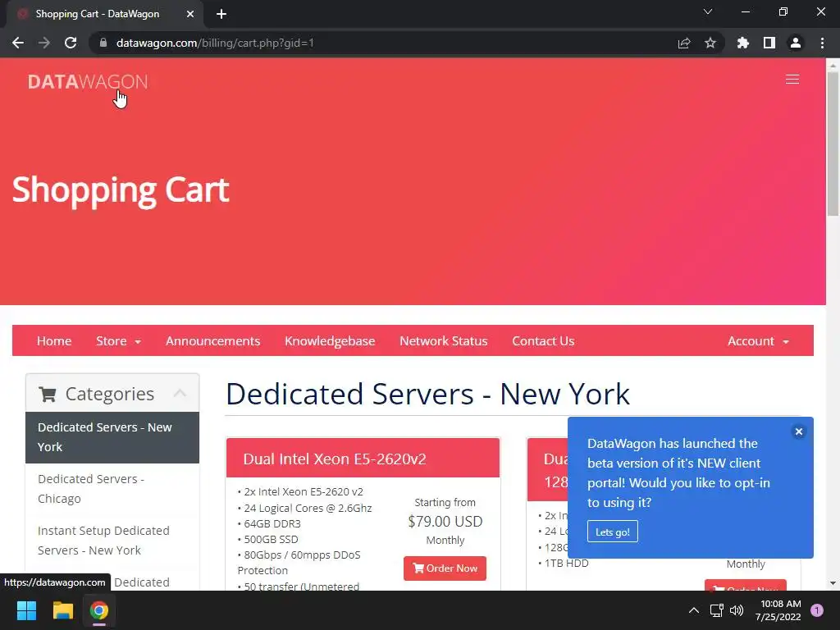840x630 pixels.
Task: Open a new tab with plus button
Action: click(x=221, y=14)
